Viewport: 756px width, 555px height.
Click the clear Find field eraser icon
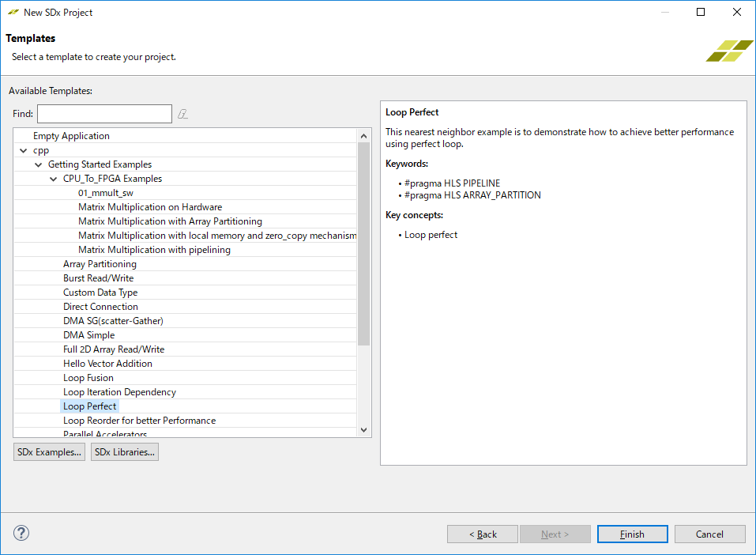[x=183, y=114]
